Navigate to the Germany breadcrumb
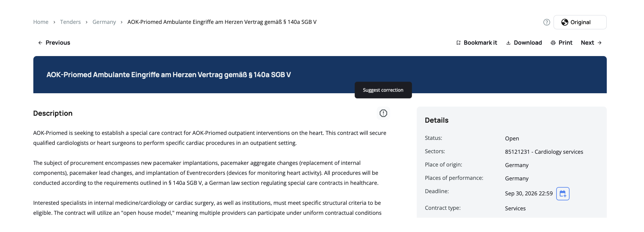The width and height of the screenshot is (644, 232). point(104,22)
